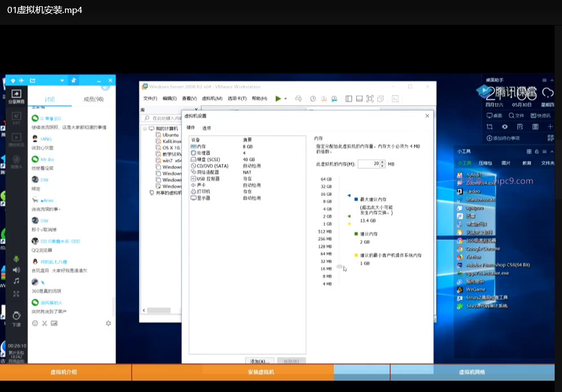Select the Ubuntu VM in the library tree
Viewport: 562px width, 392px height.
click(x=167, y=135)
